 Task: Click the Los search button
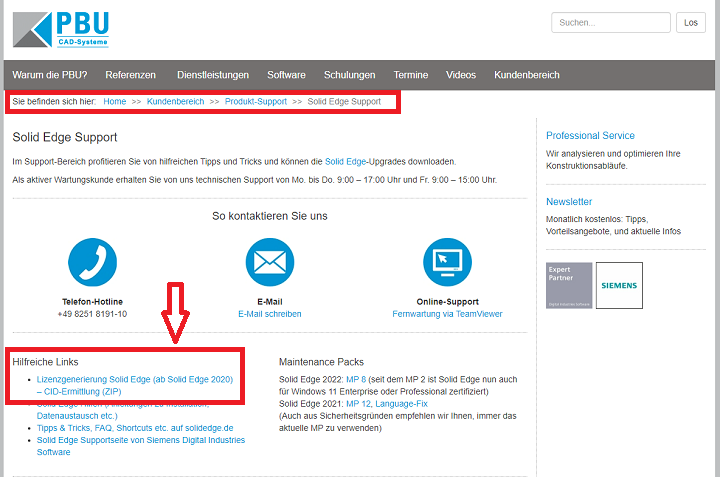(x=691, y=22)
